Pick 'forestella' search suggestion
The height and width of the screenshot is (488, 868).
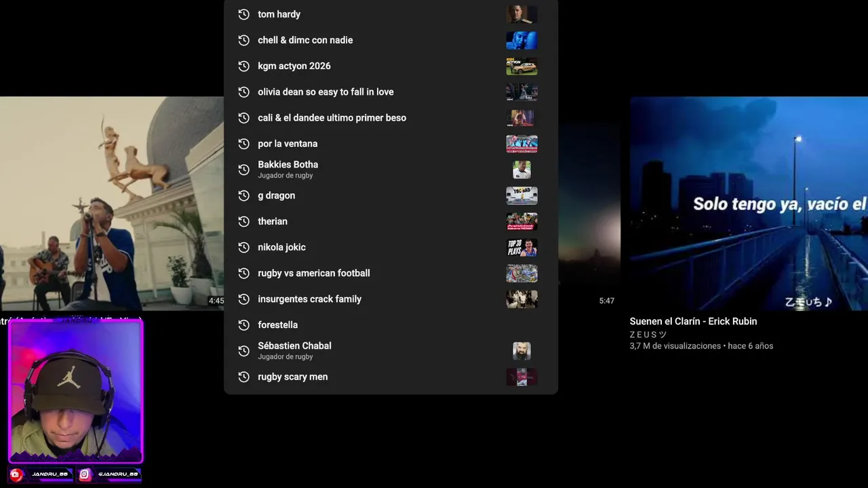click(391, 325)
